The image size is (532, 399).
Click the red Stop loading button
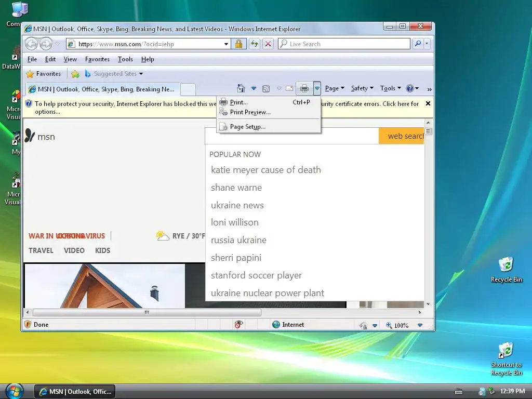268,44
